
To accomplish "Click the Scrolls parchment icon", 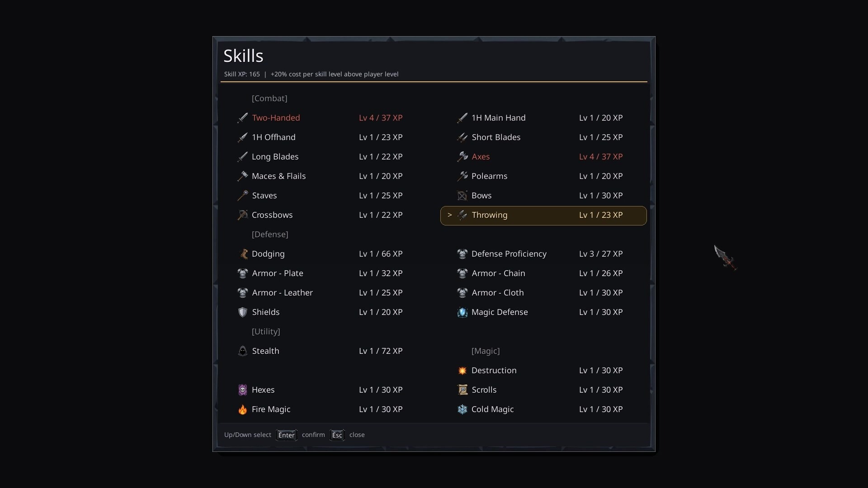I will 462,390.
